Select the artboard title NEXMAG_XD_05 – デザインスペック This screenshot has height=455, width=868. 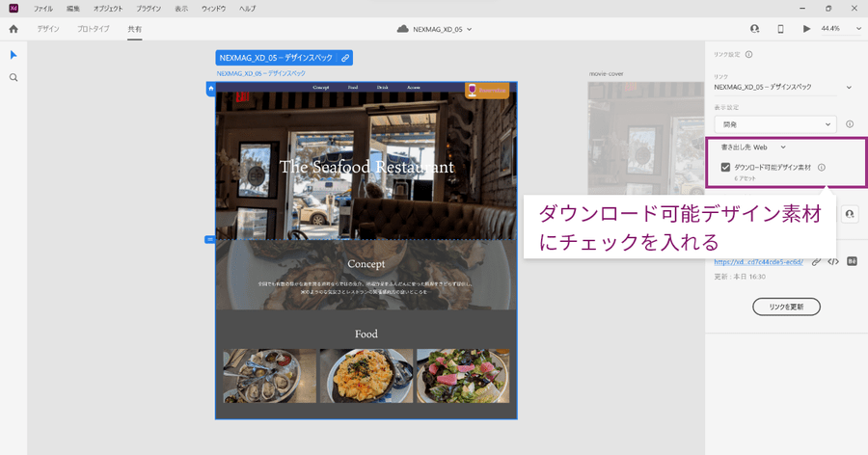260,73
